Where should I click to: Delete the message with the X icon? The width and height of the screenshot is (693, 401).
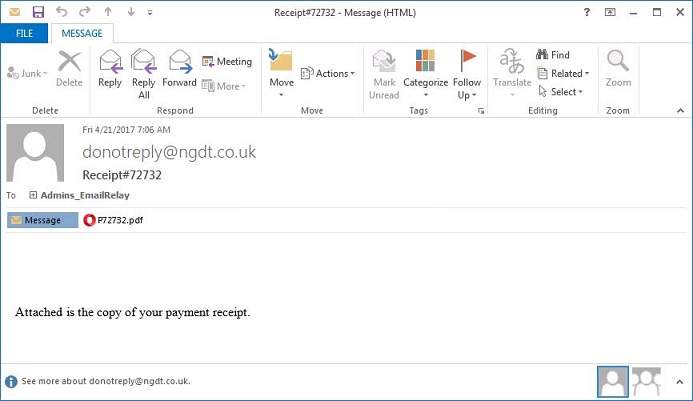[69, 69]
